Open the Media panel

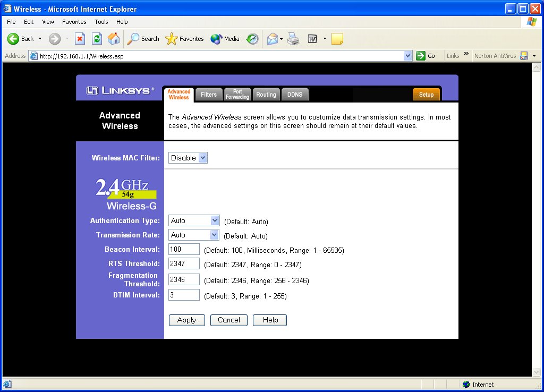tap(224, 38)
